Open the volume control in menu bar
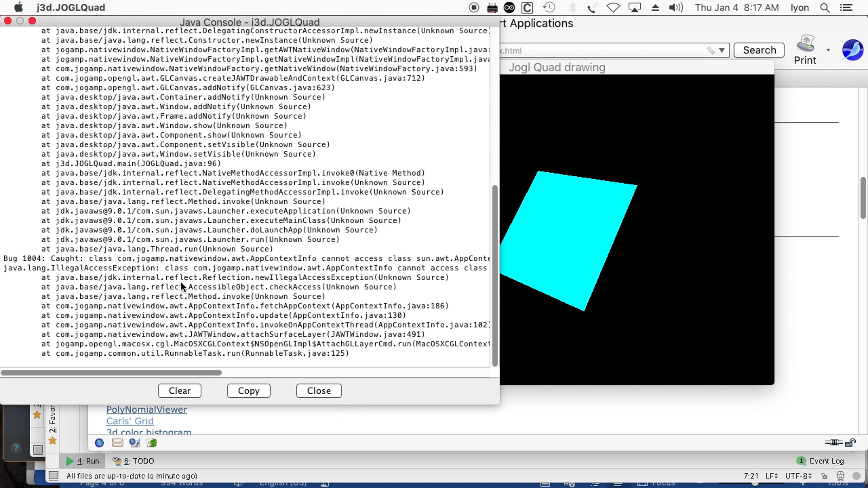This screenshot has height=488, width=868. pos(676,7)
